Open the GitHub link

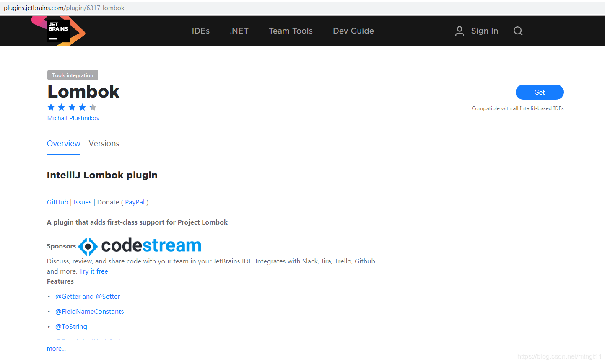click(x=57, y=202)
